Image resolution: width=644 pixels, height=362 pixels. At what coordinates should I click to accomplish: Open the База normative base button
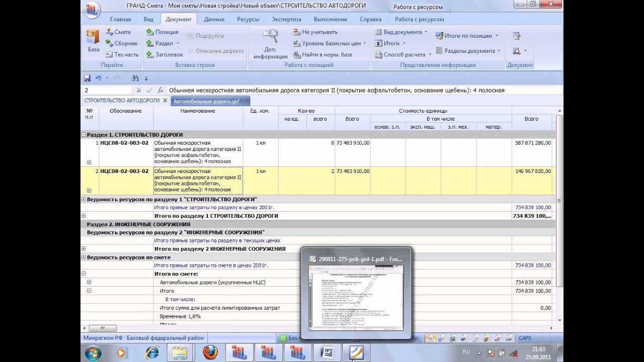tap(93, 41)
